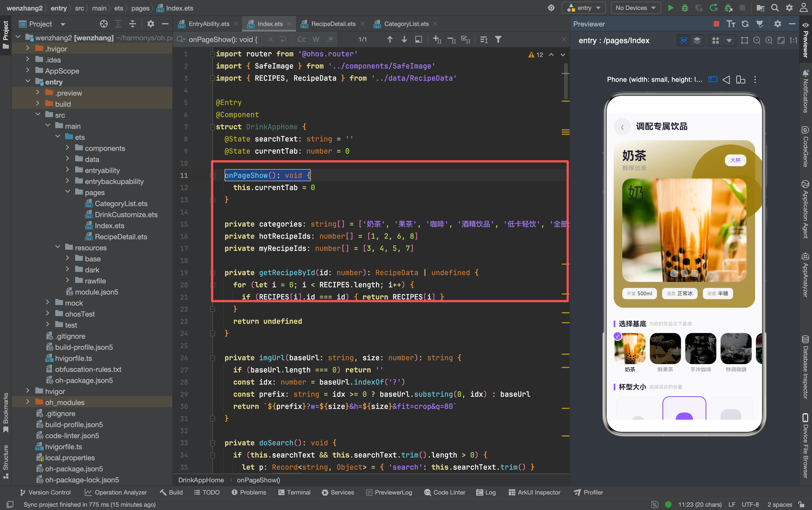Image resolution: width=812 pixels, height=510 pixels.
Task: Click LF line separator in status bar
Action: pyautogui.click(x=732, y=504)
